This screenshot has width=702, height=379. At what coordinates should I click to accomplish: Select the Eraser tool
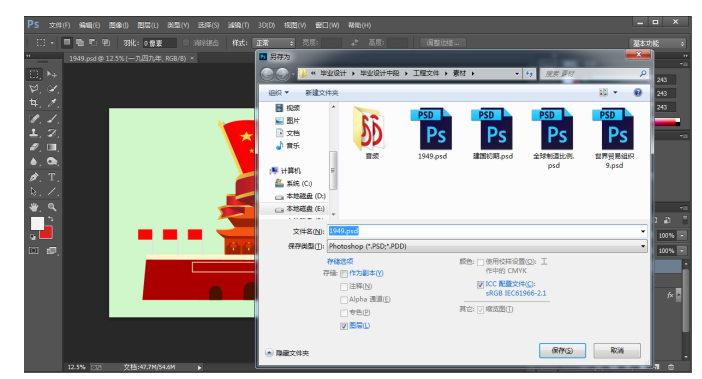[34, 147]
